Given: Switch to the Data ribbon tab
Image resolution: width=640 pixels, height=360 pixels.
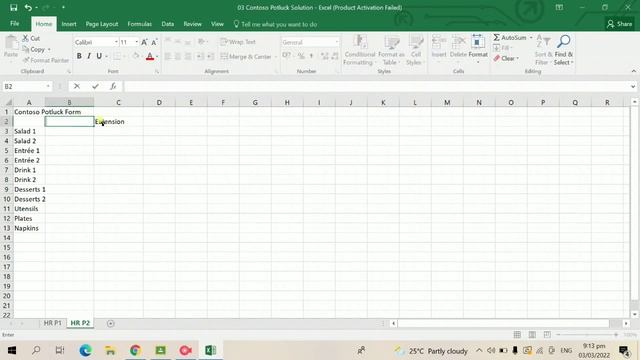Looking at the screenshot, I should click(167, 24).
